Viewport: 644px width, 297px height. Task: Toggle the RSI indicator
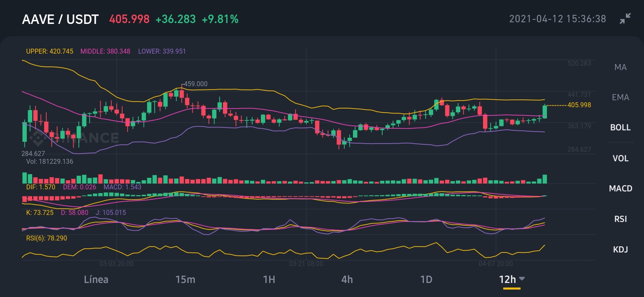coord(620,219)
